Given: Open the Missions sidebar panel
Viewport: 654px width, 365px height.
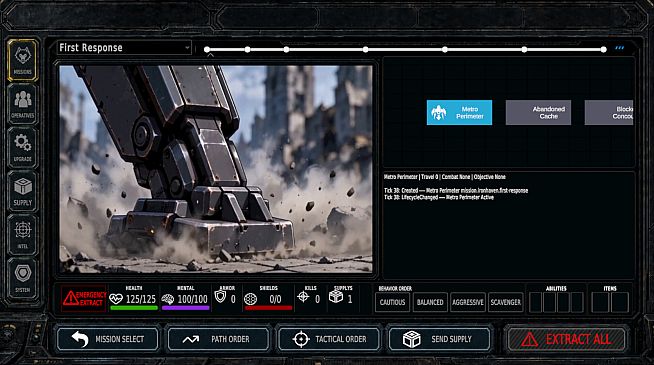Looking at the screenshot, I should pyautogui.click(x=23, y=60).
